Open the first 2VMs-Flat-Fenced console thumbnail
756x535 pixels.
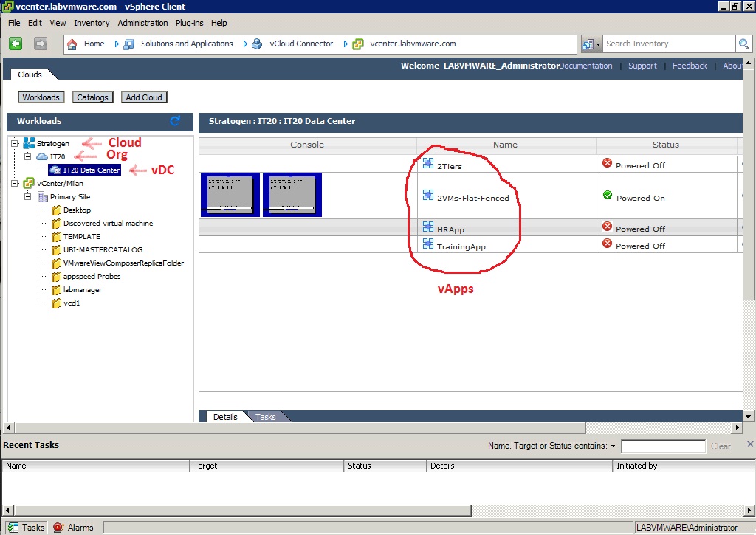pyautogui.click(x=230, y=195)
